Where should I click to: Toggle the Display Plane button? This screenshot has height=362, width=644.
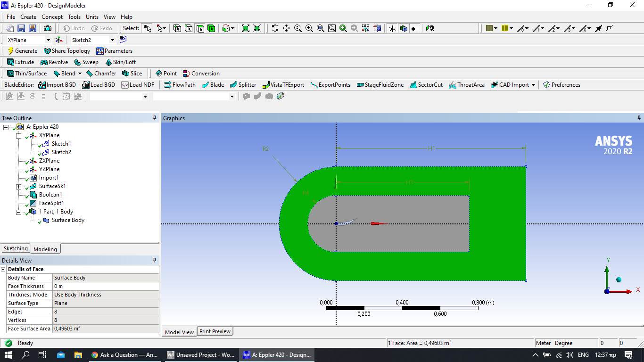click(x=392, y=28)
